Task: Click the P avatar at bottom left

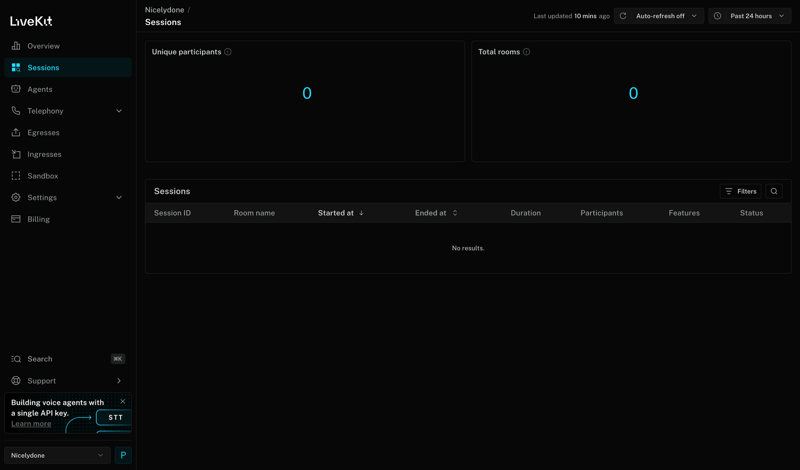Action: (123, 455)
